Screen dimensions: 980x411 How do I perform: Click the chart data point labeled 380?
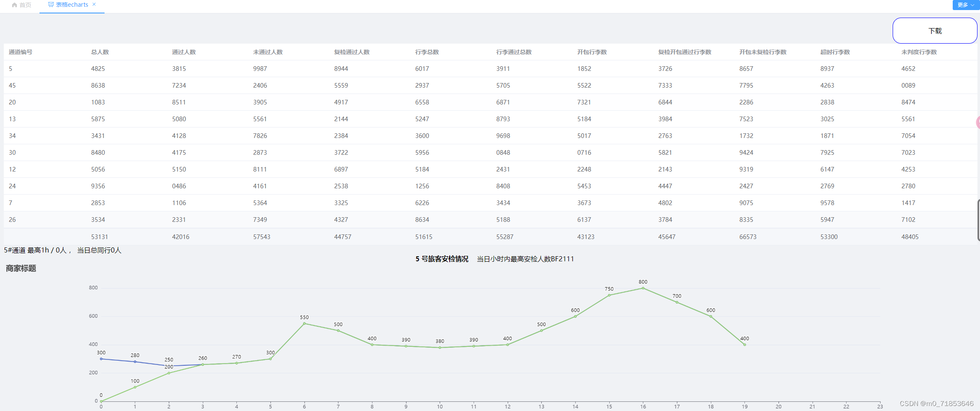[x=440, y=348]
